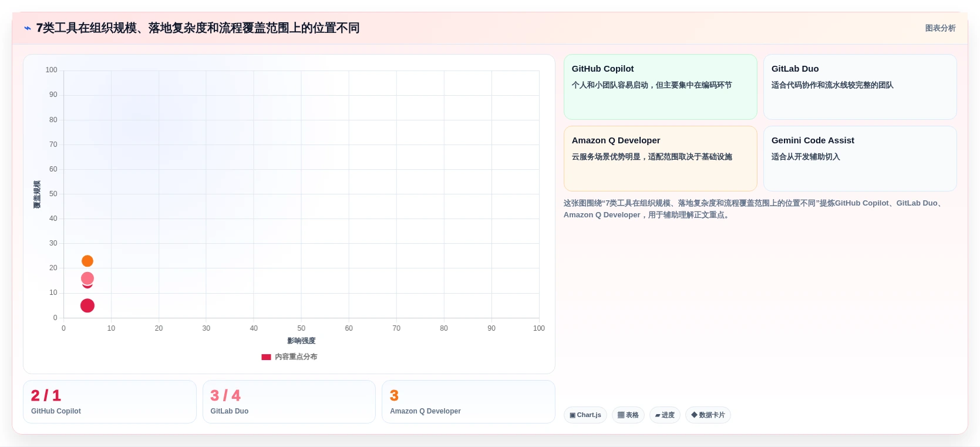Viewport: 980px width, 447px height.
Task: Click the 数据卡片 tag
Action: [x=708, y=415]
